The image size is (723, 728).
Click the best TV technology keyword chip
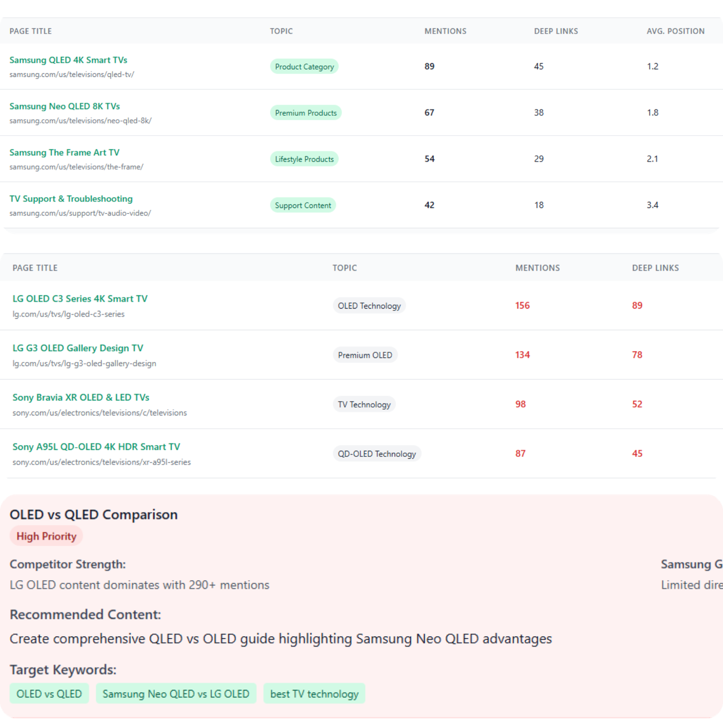314,694
